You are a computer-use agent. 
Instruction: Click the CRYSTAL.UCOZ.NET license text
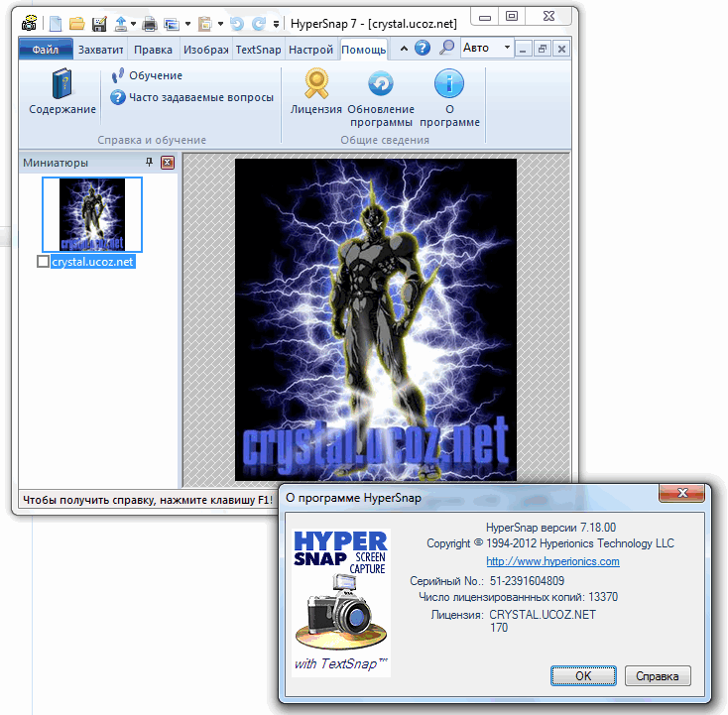[543, 615]
